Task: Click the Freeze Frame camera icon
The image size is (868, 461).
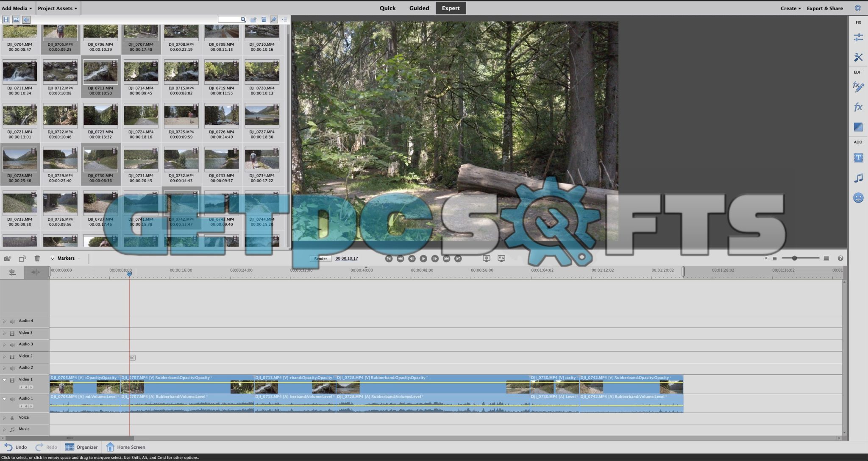Action: coord(7,258)
